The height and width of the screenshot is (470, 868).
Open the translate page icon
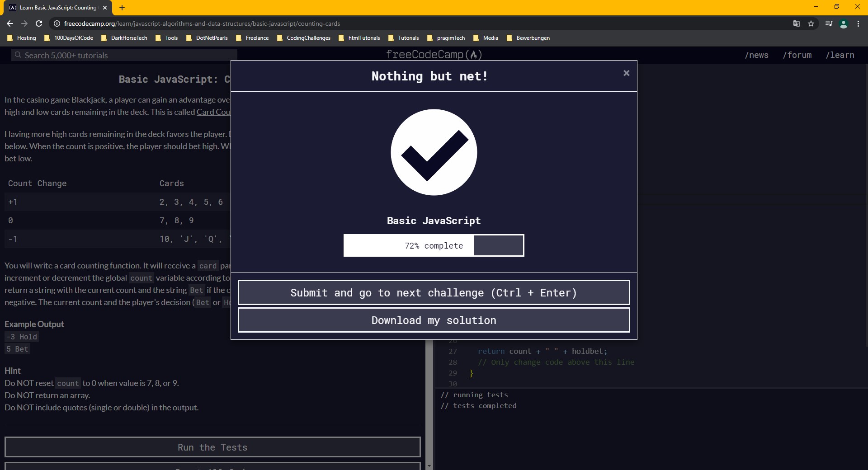[x=797, y=23]
